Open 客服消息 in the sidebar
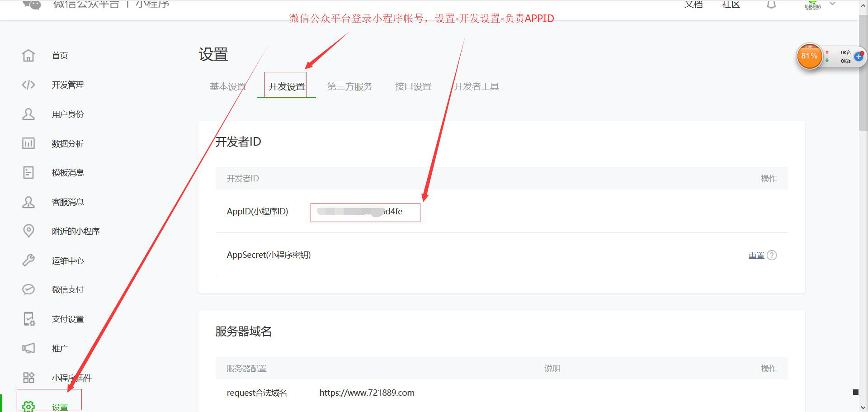 68,202
